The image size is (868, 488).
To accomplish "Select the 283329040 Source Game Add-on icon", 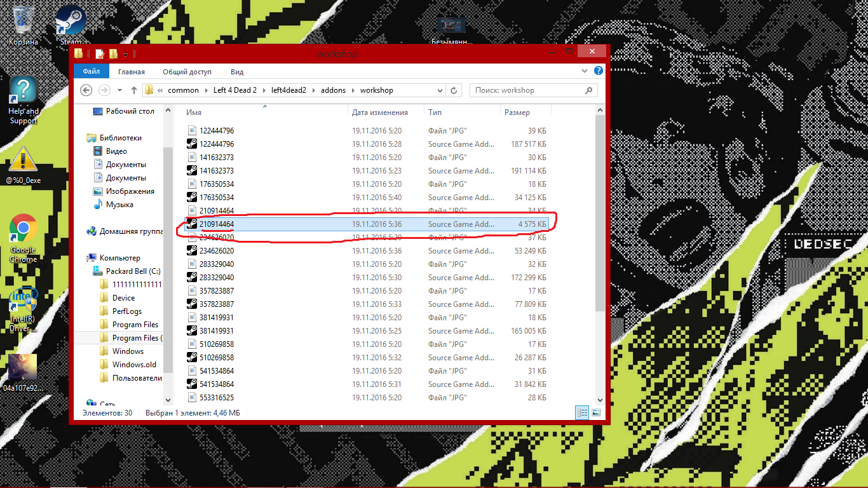I will 192,278.
